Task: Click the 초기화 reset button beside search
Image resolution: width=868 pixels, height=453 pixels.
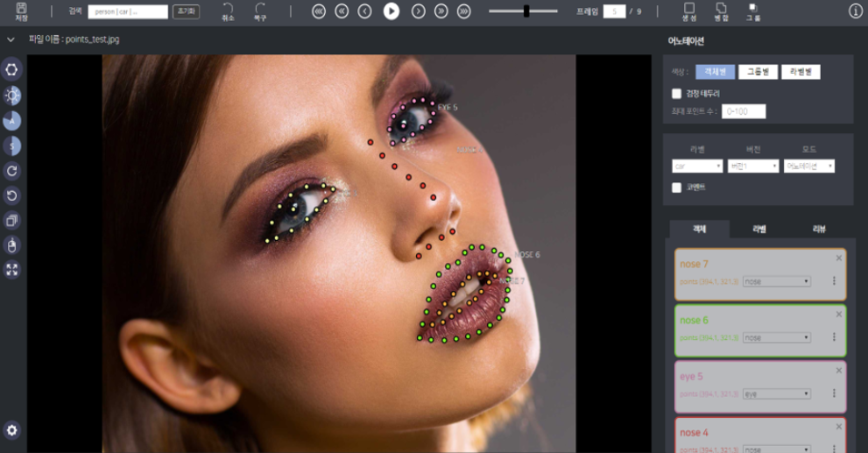Action: [x=186, y=11]
